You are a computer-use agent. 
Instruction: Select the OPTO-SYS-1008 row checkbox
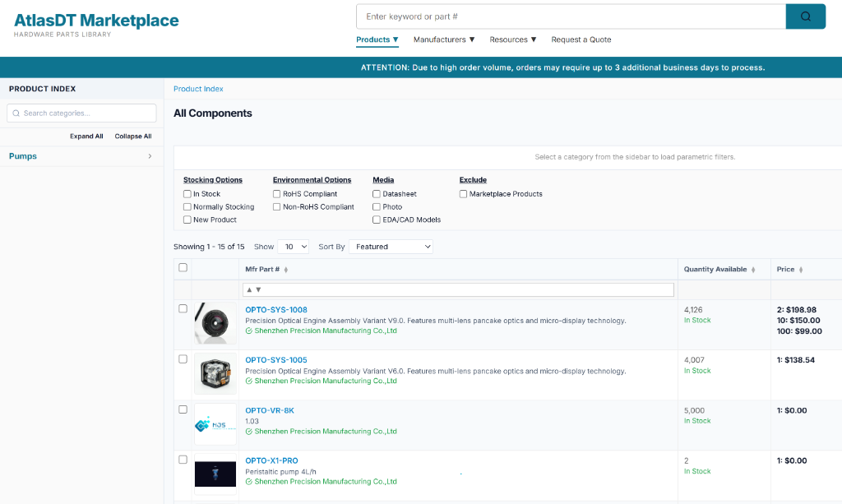tap(183, 308)
